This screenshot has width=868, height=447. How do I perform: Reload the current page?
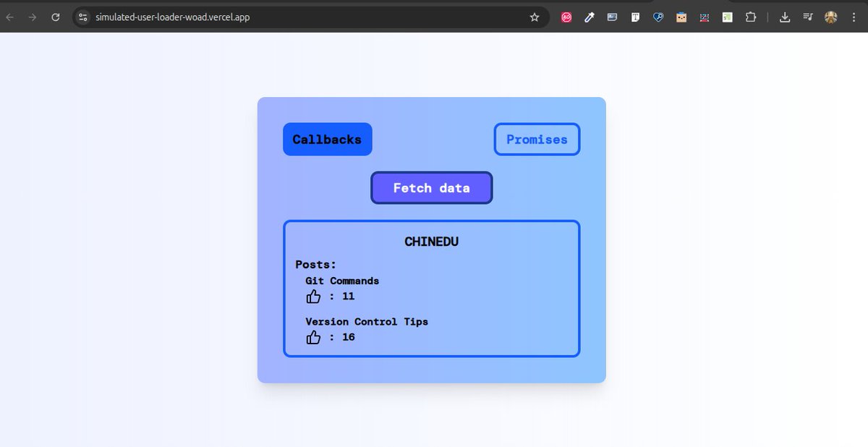pyautogui.click(x=56, y=17)
